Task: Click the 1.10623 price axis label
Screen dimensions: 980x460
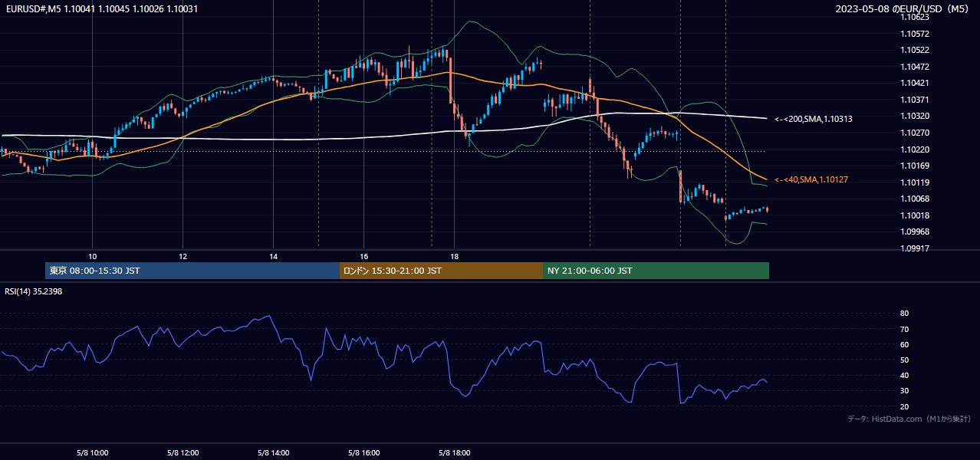Action: pos(914,17)
